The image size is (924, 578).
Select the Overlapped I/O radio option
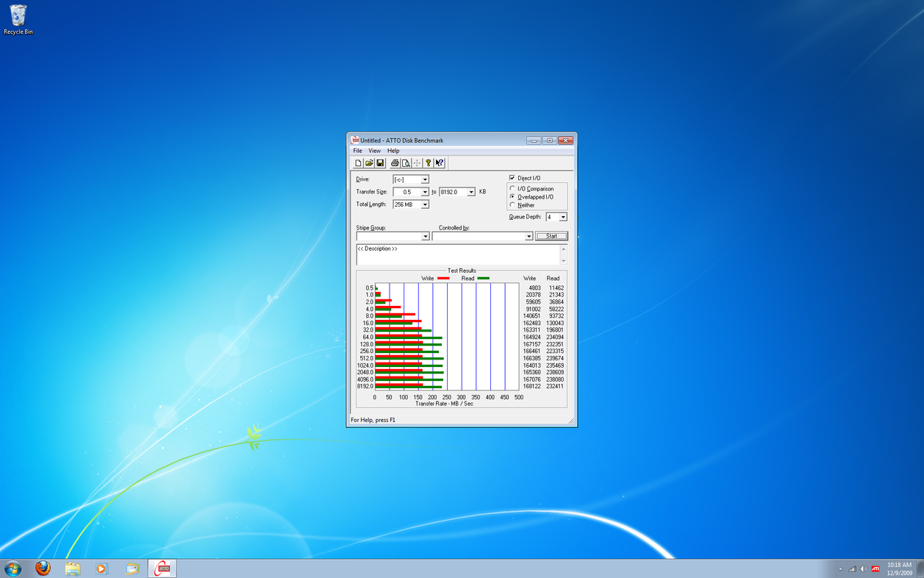tap(512, 197)
